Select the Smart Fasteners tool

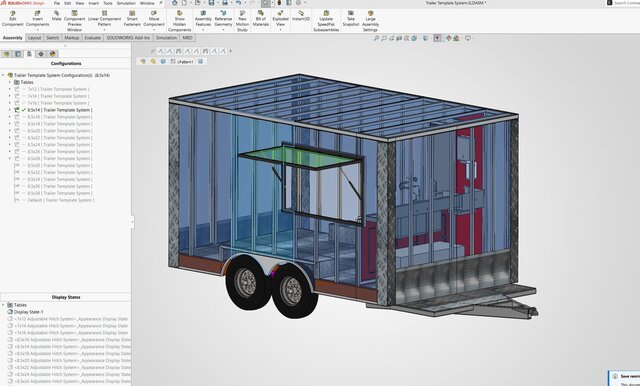(132, 19)
